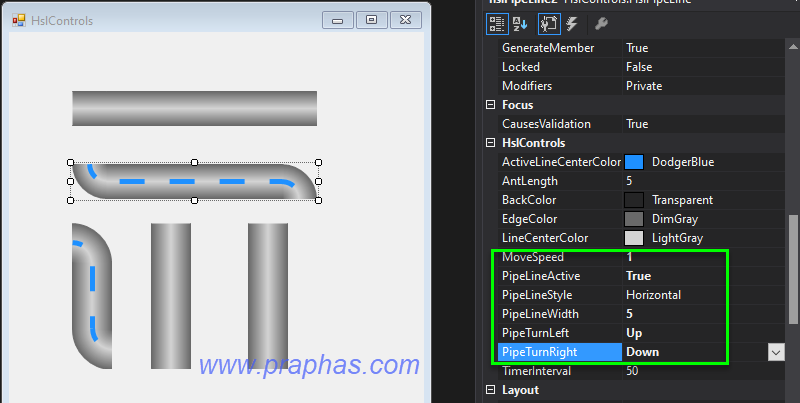The image size is (800, 403).
Task: Click the EdgeColor DimGray swatch
Action: (x=633, y=219)
